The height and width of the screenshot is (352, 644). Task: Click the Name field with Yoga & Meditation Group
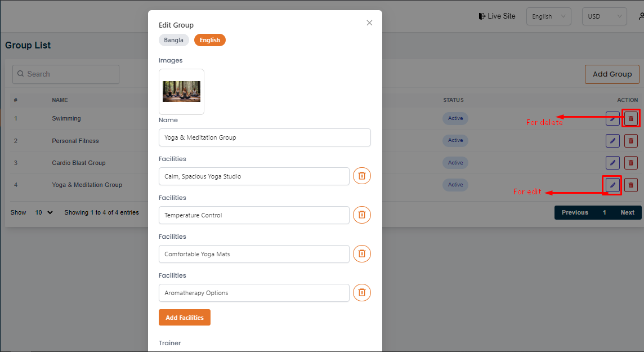[265, 137]
